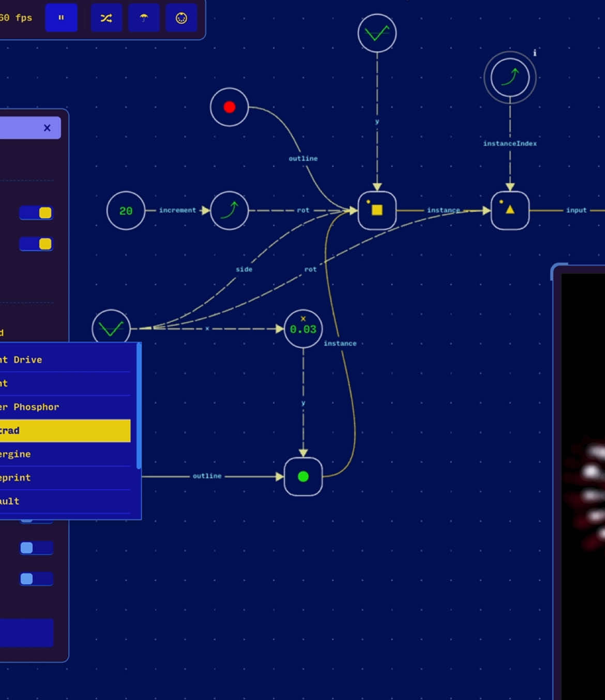Image resolution: width=605 pixels, height=700 pixels.
Task: Click the 'increment' edge label
Action: pos(177,210)
